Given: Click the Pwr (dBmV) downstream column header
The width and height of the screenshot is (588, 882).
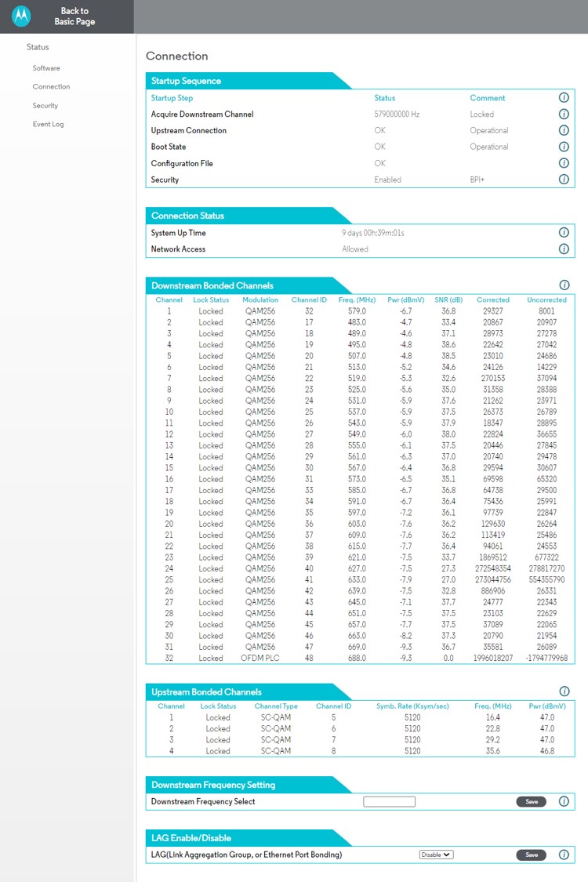Looking at the screenshot, I should click(x=405, y=299).
